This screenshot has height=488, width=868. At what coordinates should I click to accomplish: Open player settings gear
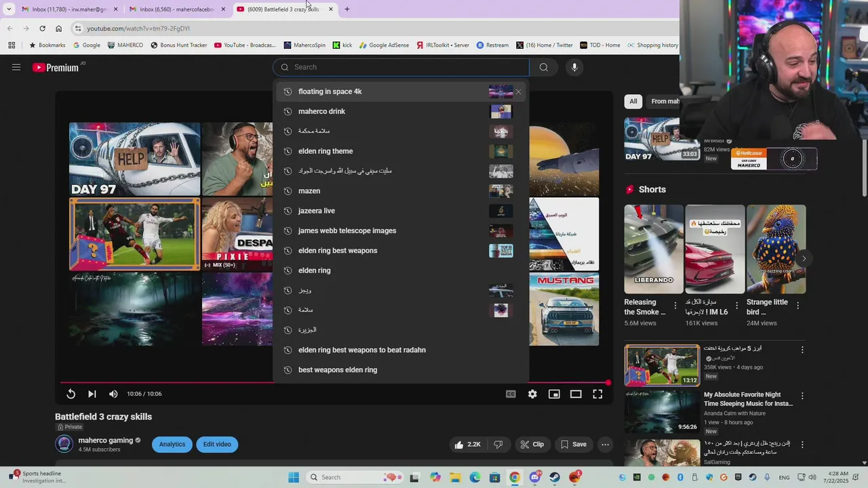[x=532, y=394]
